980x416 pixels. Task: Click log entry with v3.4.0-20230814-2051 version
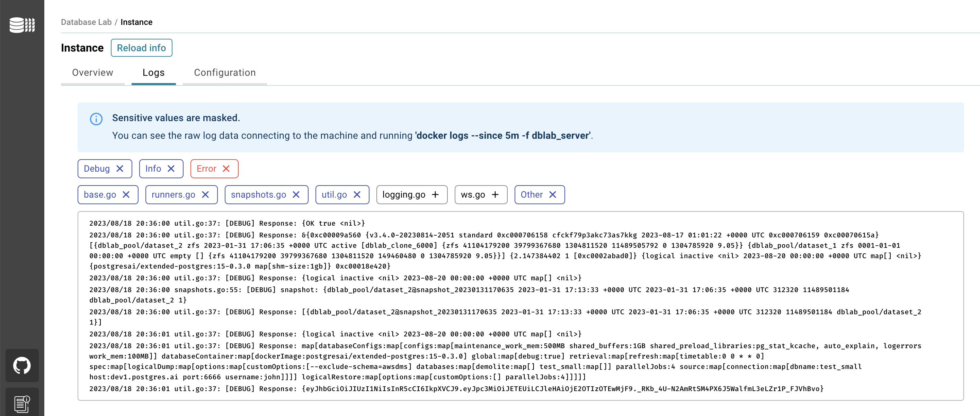505,251
